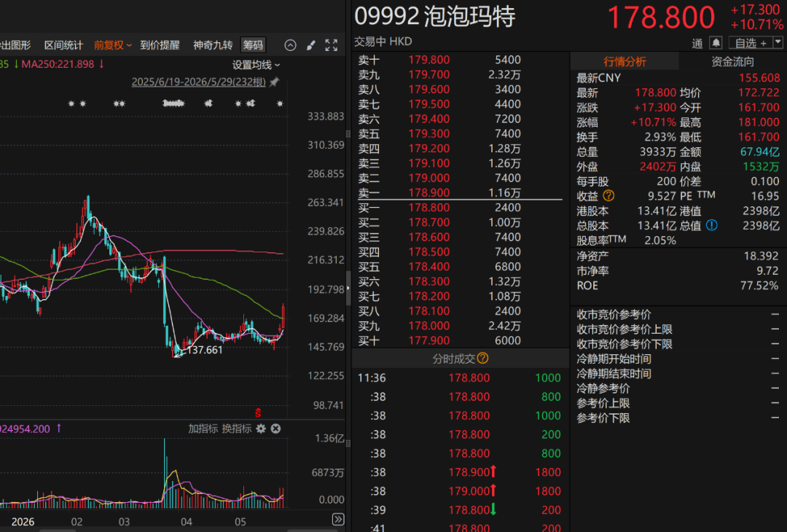Open the 设置均线 moving average dropdown
787x532 pixels.
click(x=256, y=65)
